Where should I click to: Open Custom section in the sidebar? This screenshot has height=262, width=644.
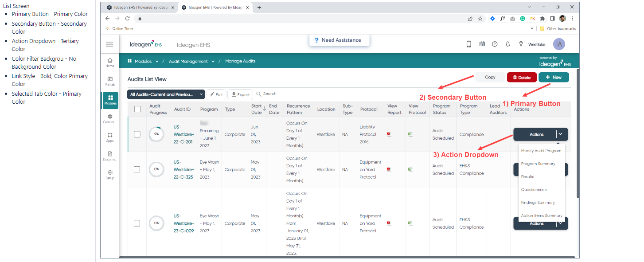pos(110,118)
